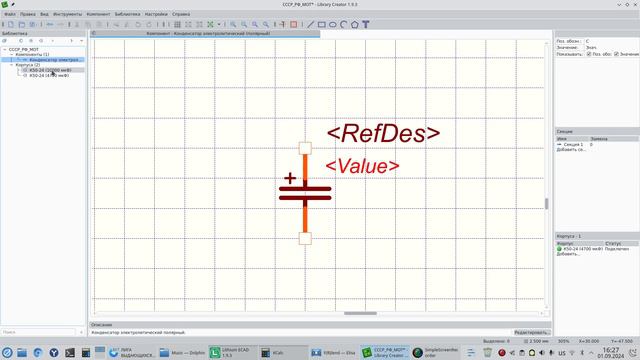This screenshot has height=360, width=640.
Task: Click the first magnifier zoom icon
Action: point(233,24)
